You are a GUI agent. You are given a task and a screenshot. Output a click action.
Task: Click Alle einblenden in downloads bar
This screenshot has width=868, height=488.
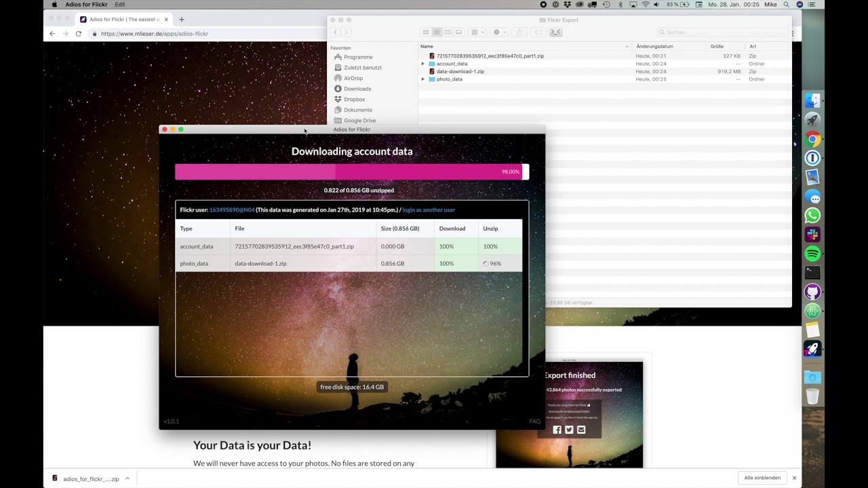762,478
